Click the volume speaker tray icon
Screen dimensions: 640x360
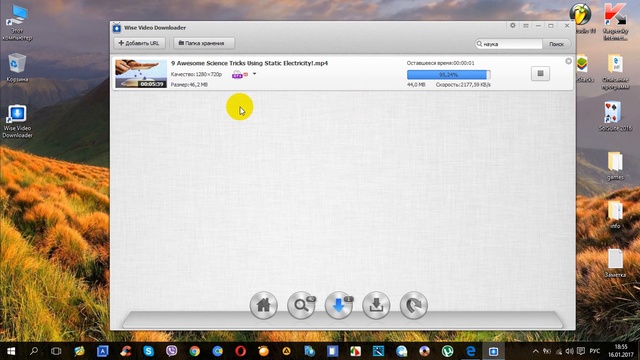pos(569,351)
